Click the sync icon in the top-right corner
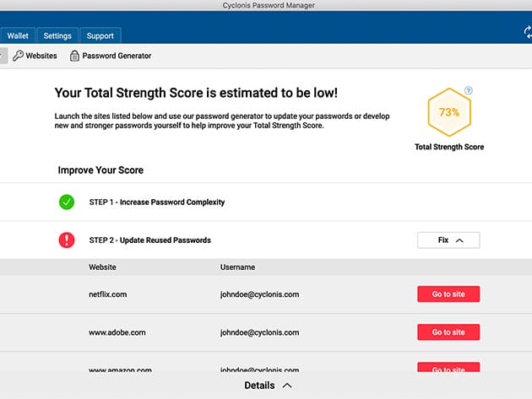532x399 pixels. point(527,33)
